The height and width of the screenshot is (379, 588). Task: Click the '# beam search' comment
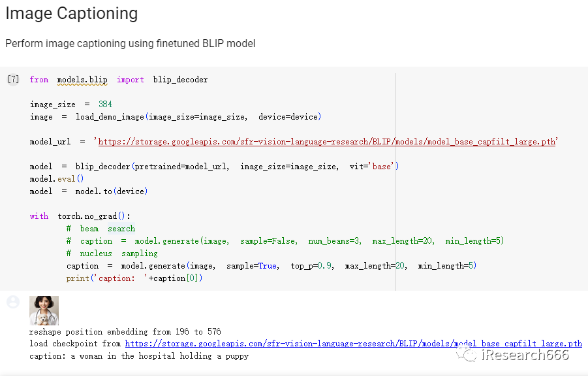click(x=101, y=228)
